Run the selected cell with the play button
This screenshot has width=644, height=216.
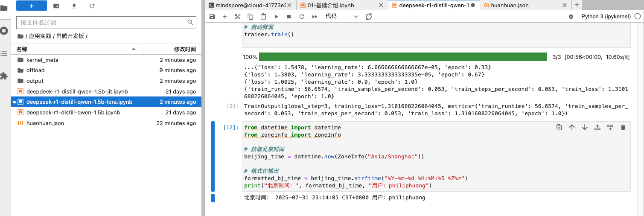click(276, 17)
